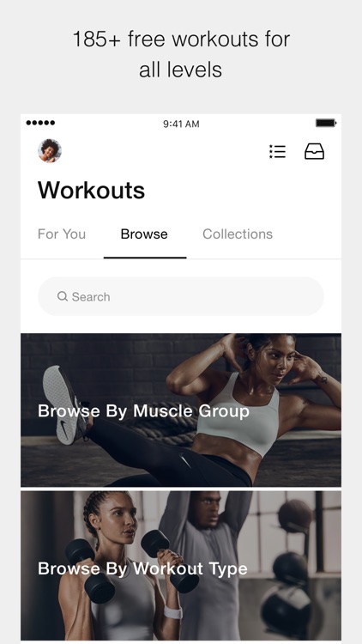Click the 185+ free workouts headline
This screenshot has height=644, width=362.
pos(181,54)
